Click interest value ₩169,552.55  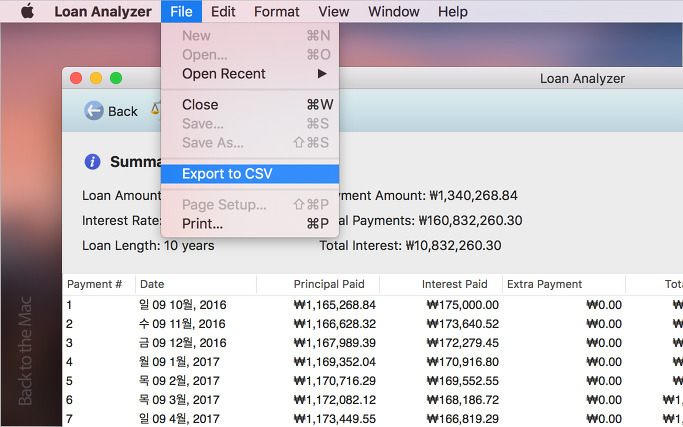(463, 381)
